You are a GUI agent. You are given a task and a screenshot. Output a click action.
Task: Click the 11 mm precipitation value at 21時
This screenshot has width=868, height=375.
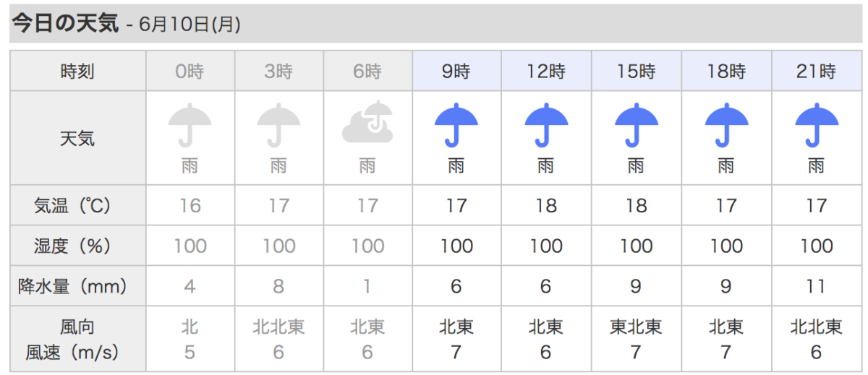(817, 287)
